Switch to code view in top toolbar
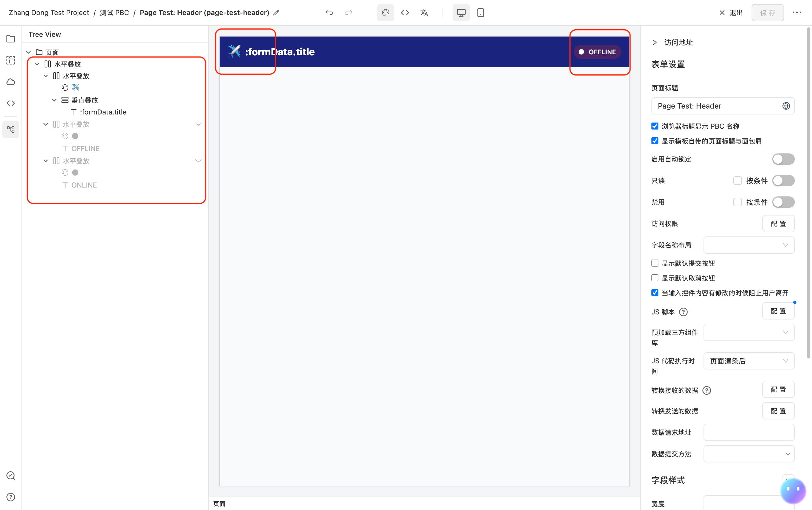The width and height of the screenshot is (812, 510). click(405, 13)
